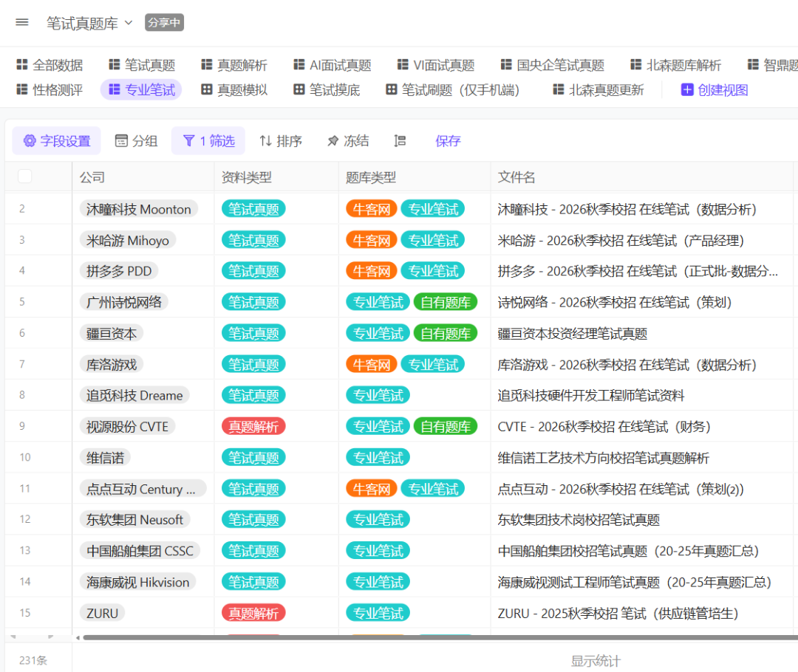Click 显示统计 in the footer
This screenshot has width=798, height=672.
595,661
